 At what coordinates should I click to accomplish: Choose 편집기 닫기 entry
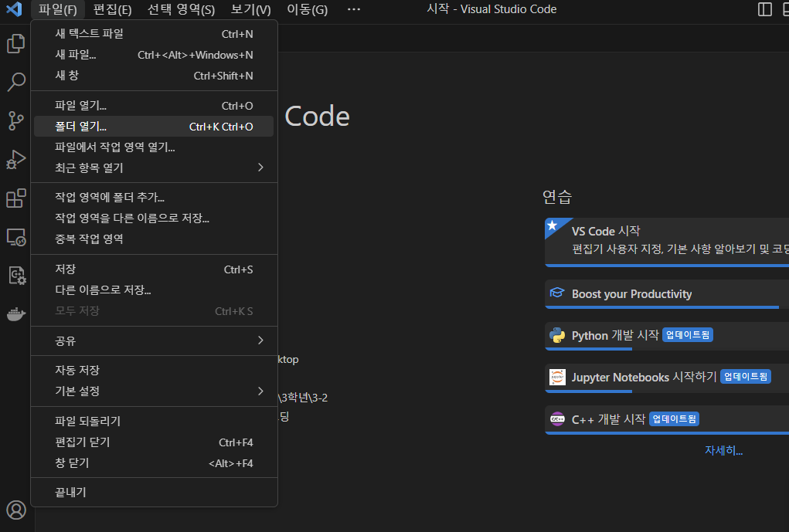point(154,442)
